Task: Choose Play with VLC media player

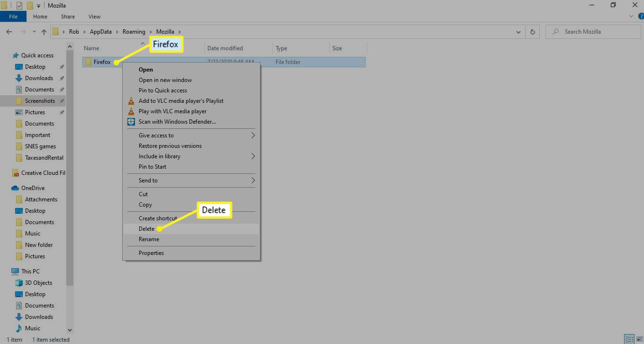Action: (191, 111)
